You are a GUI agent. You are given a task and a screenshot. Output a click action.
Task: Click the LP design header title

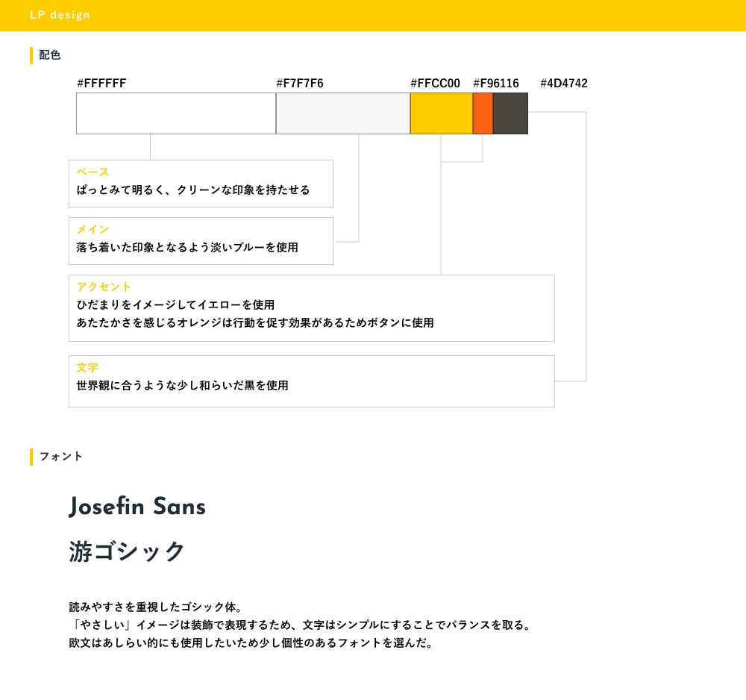tap(60, 15)
